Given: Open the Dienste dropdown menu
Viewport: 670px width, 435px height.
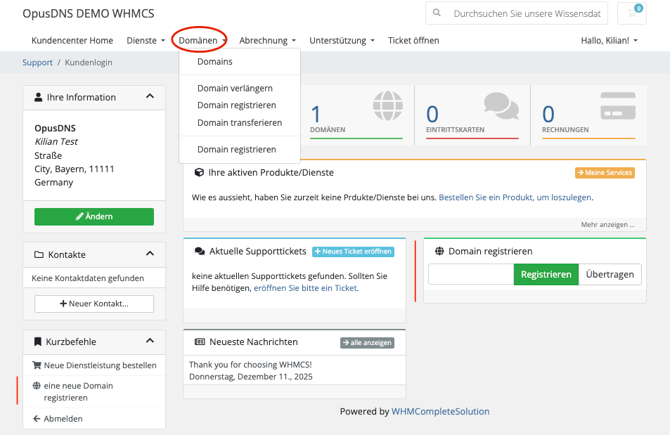Looking at the screenshot, I should tap(146, 41).
